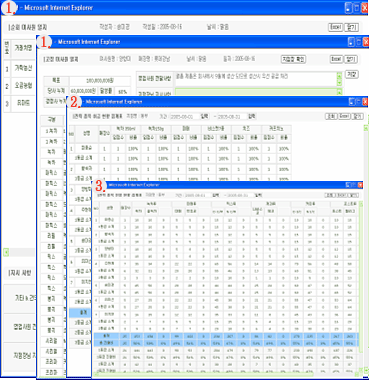Click Excel button in the rearmost window
The image size is (369, 381).
335,27
